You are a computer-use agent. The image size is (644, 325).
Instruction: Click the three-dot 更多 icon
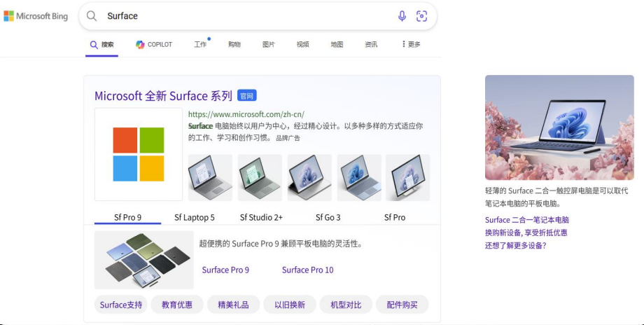(x=403, y=44)
